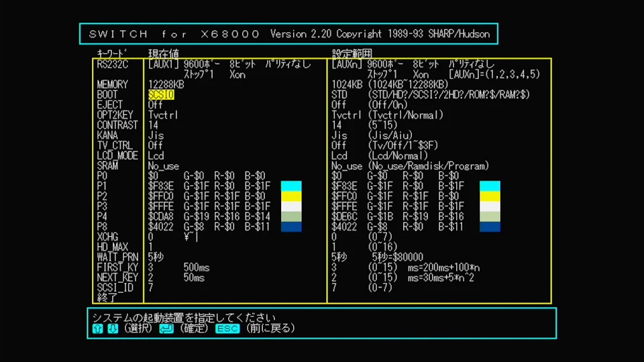
Task: Click the ESC key icon
Action: tap(227, 328)
